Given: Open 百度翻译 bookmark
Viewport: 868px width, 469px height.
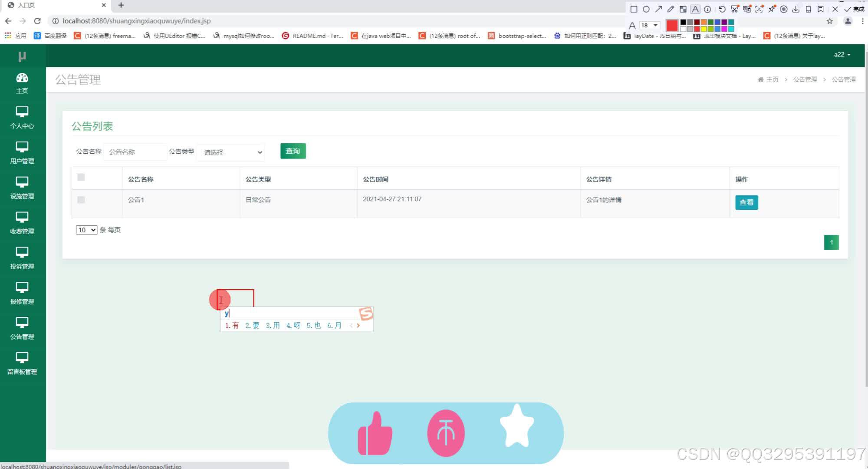Looking at the screenshot, I should tap(50, 36).
